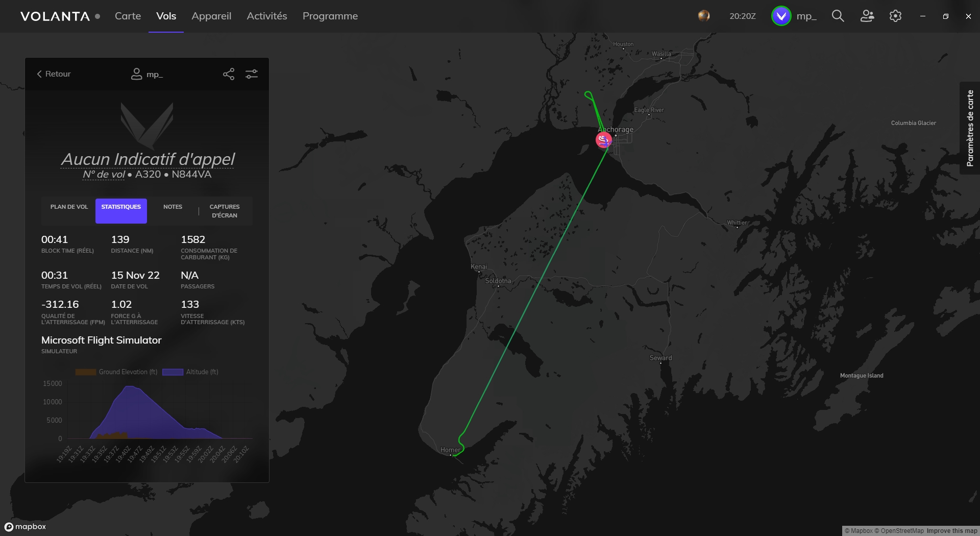The height and width of the screenshot is (536, 980).
Task: Click the Improve this map link
Action: (951, 531)
